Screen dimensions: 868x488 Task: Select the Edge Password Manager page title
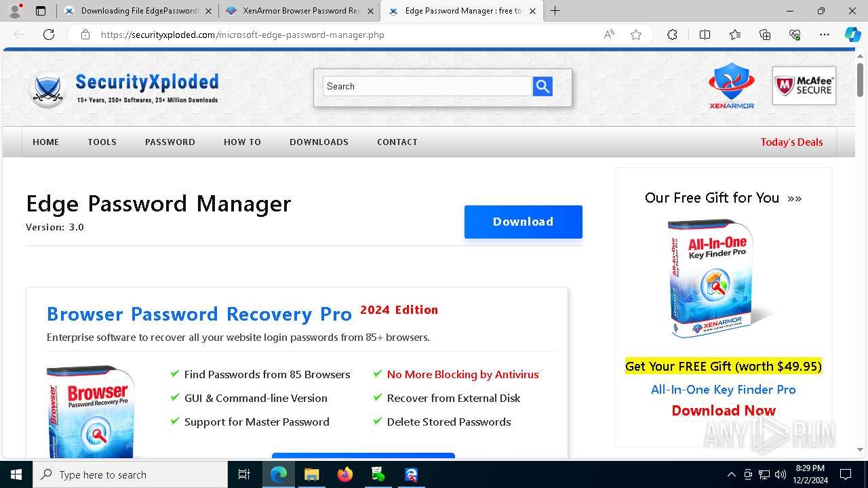(x=159, y=203)
